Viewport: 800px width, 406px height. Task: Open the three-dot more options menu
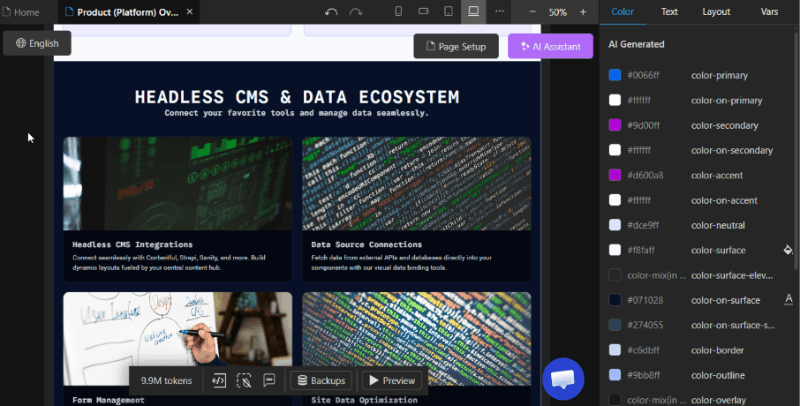coord(500,12)
